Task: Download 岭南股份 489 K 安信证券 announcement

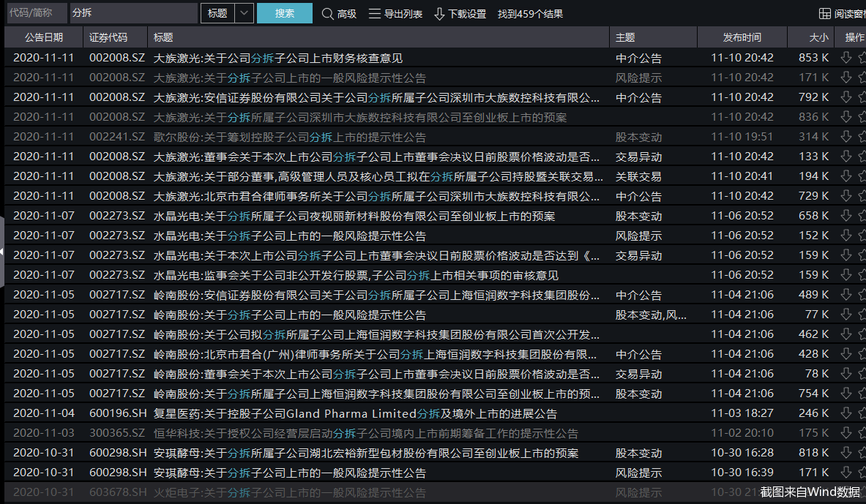Action: (x=846, y=295)
